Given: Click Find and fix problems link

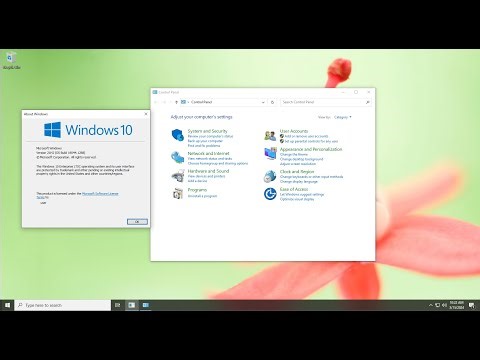Looking at the screenshot, I should pos(204,146).
